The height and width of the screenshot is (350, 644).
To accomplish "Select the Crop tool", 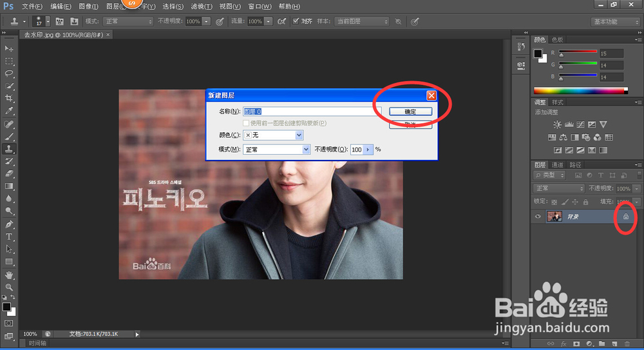I will click(8, 98).
